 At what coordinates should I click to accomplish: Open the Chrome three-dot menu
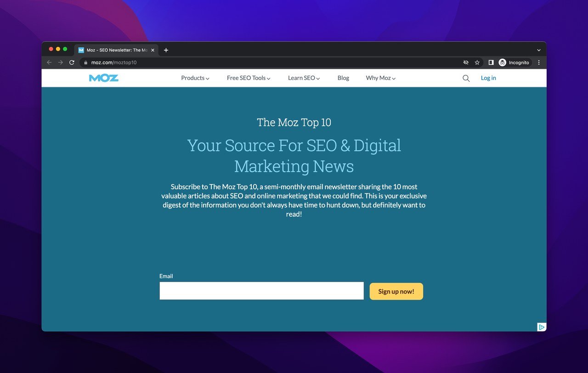point(539,62)
